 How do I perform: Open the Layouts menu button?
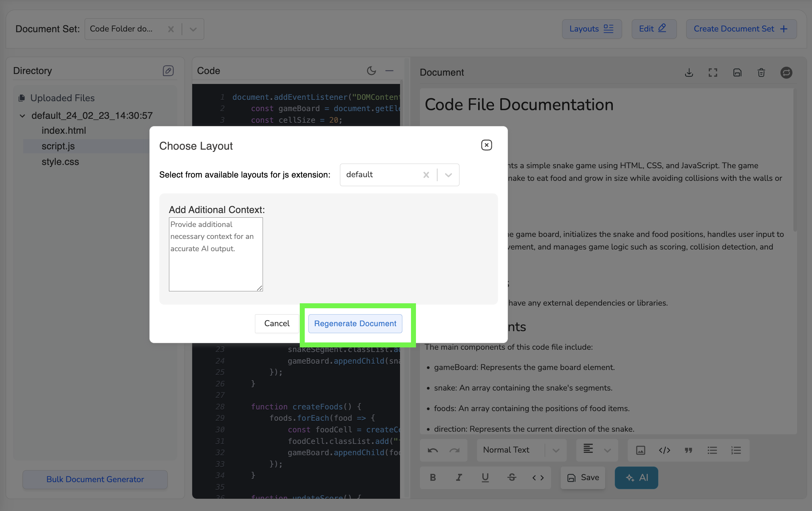(x=592, y=29)
